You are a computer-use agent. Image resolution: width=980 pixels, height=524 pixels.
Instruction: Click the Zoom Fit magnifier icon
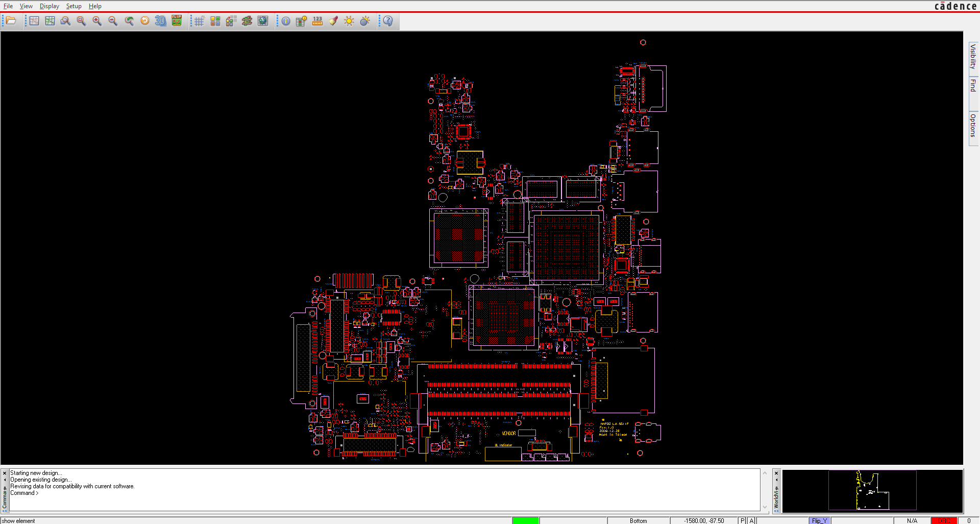pos(81,21)
